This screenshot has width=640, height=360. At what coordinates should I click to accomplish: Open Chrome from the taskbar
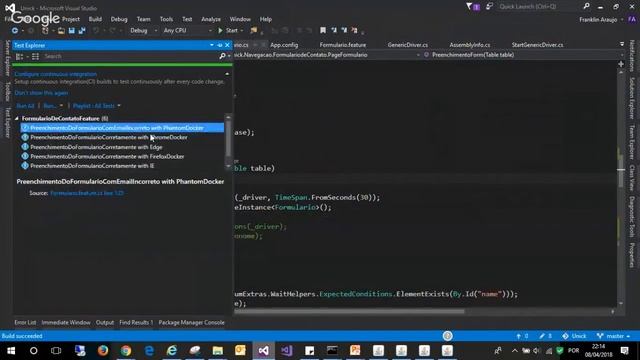point(126,351)
